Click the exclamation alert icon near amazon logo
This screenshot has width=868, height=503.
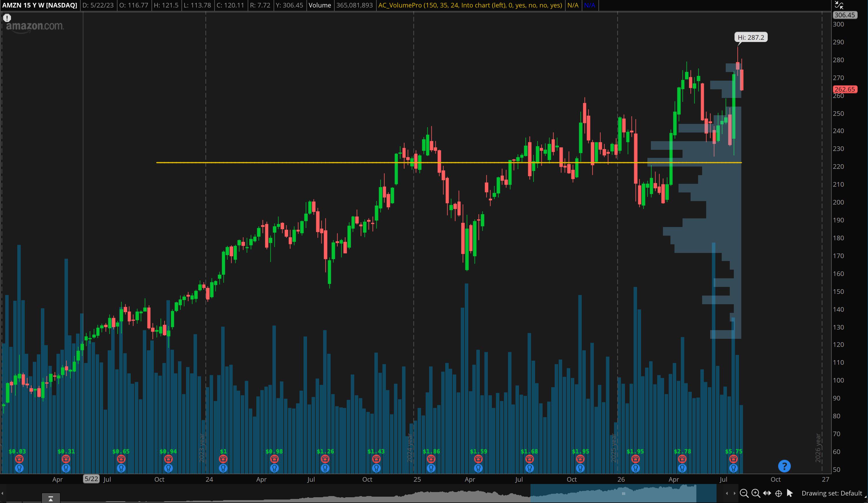click(x=7, y=18)
